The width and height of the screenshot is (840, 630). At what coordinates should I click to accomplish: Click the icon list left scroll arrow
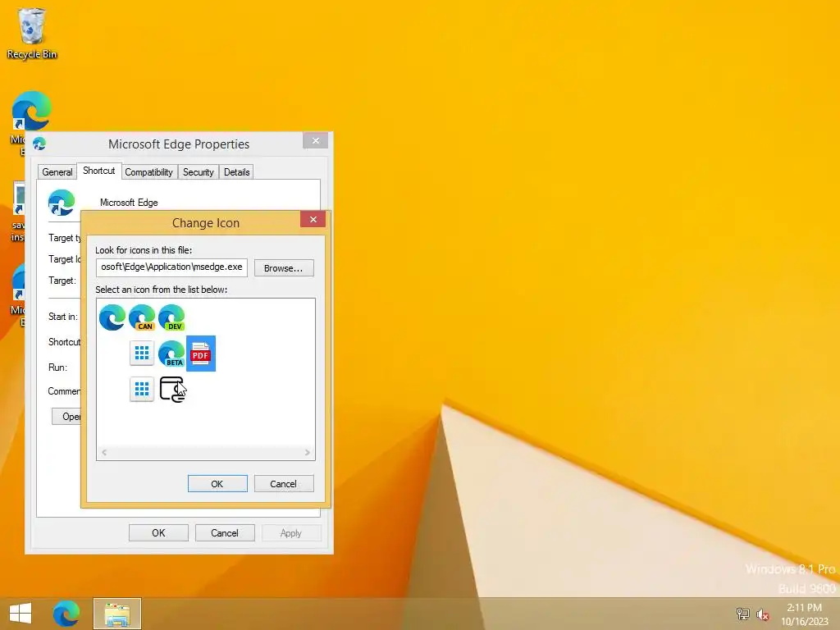point(104,453)
